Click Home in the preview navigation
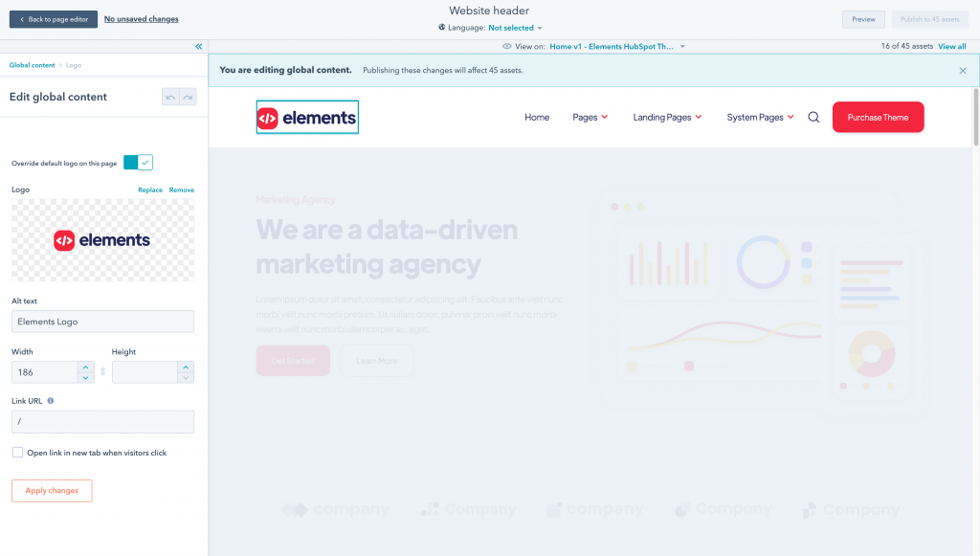 537,118
